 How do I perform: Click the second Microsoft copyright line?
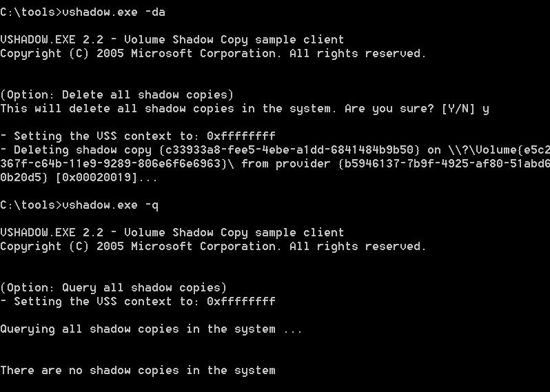pos(213,247)
